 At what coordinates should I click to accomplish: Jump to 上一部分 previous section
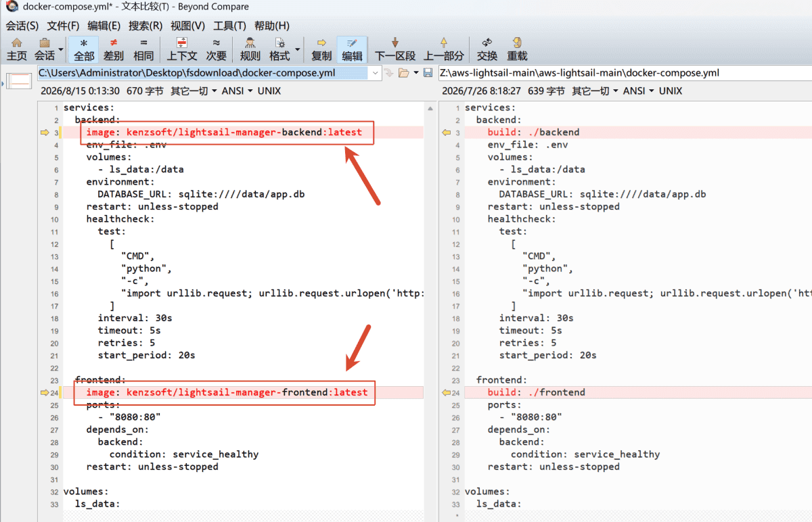444,49
